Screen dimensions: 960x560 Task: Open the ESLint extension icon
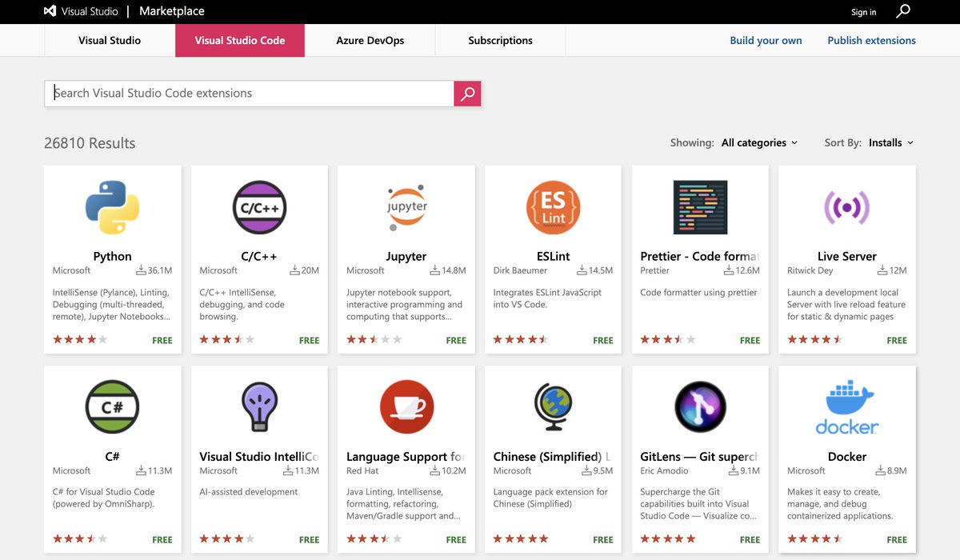tap(553, 207)
